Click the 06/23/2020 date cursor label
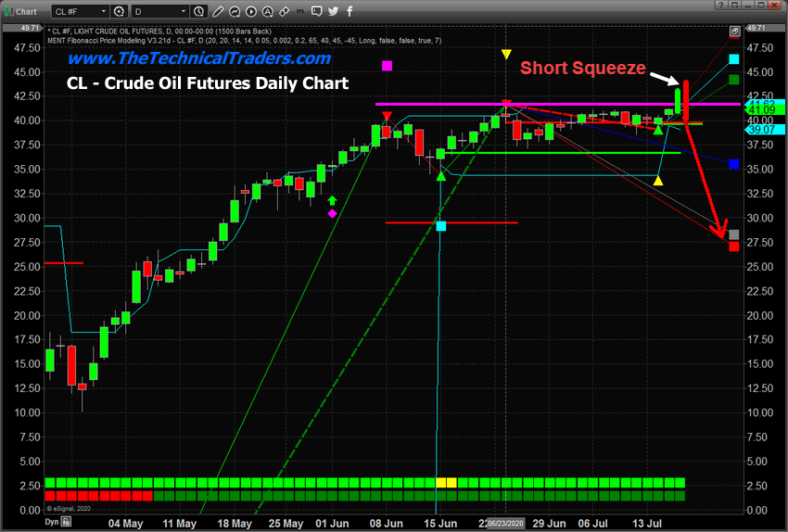 (505, 524)
